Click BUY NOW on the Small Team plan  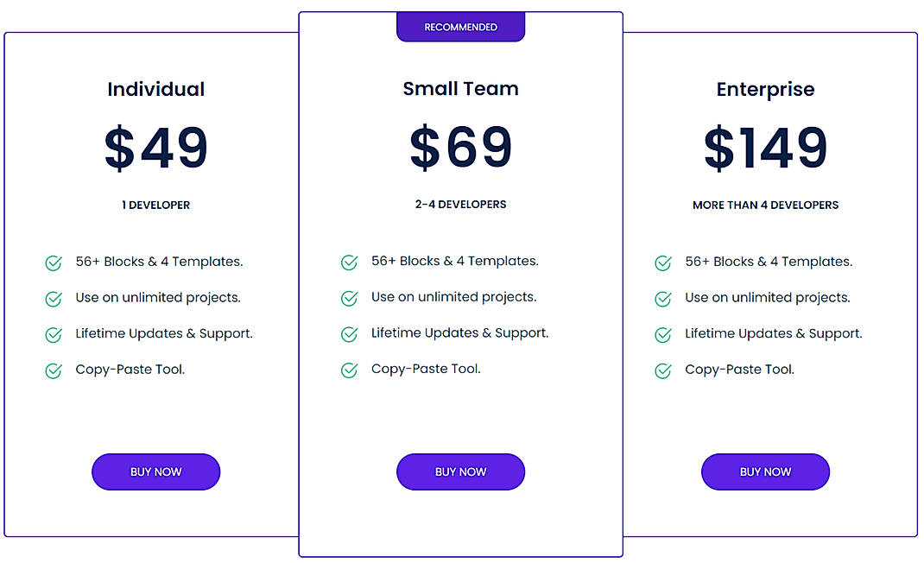460,471
